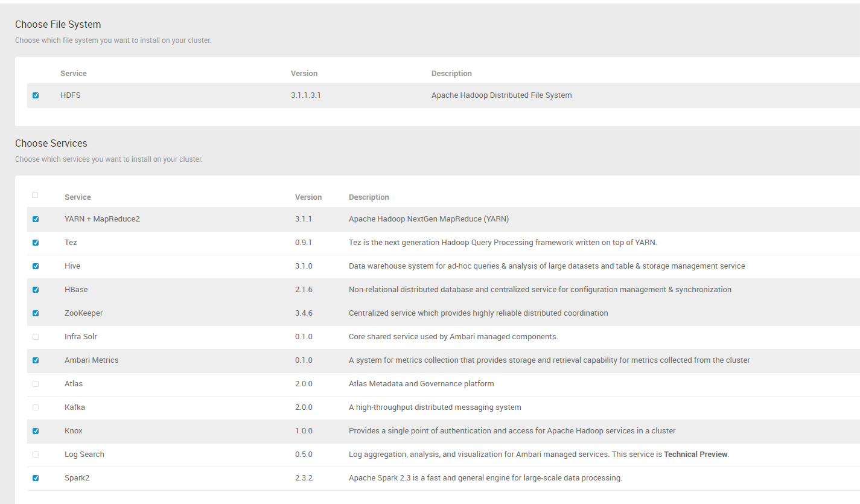Deselect the Tez service checkbox
860x504 pixels.
click(x=36, y=243)
